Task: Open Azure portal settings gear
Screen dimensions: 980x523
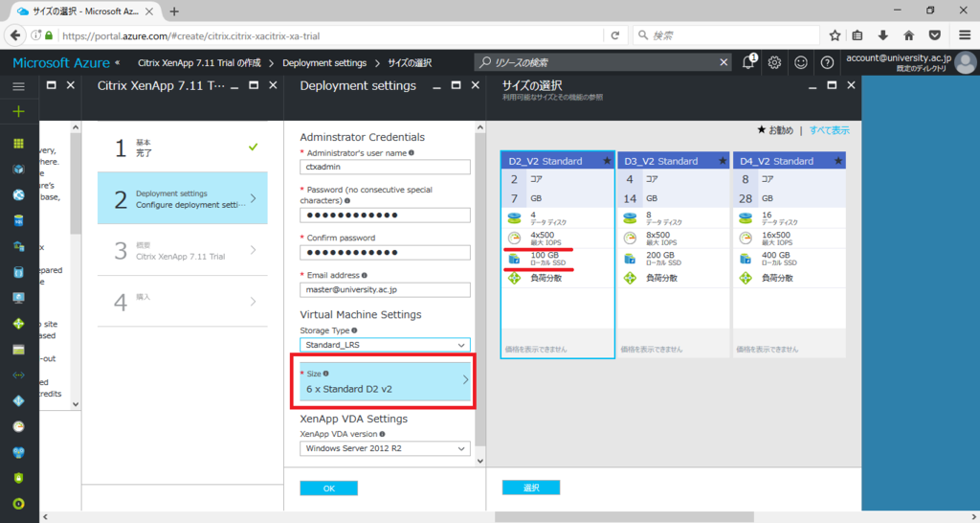Action: click(x=775, y=62)
